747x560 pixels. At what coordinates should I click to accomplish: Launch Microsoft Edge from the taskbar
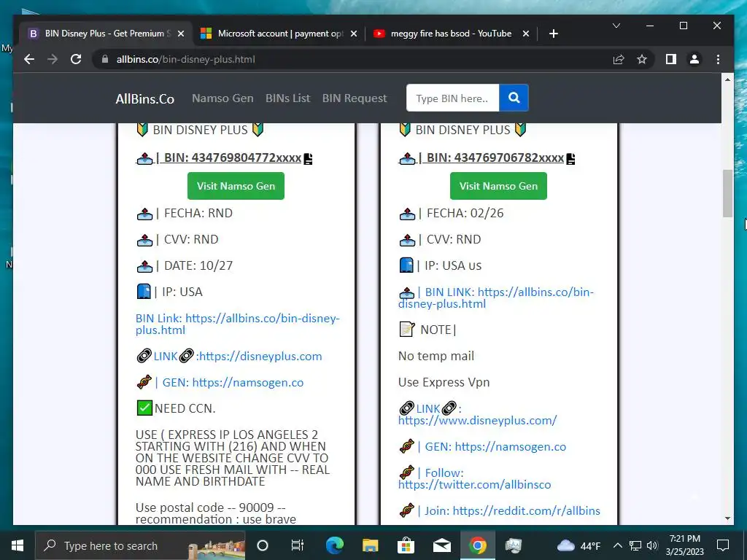click(x=334, y=545)
